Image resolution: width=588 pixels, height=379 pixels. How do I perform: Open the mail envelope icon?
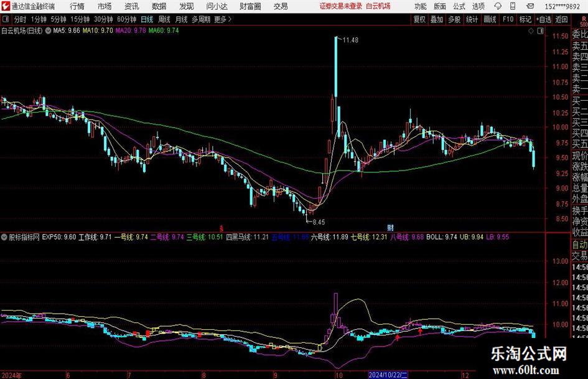530,6
